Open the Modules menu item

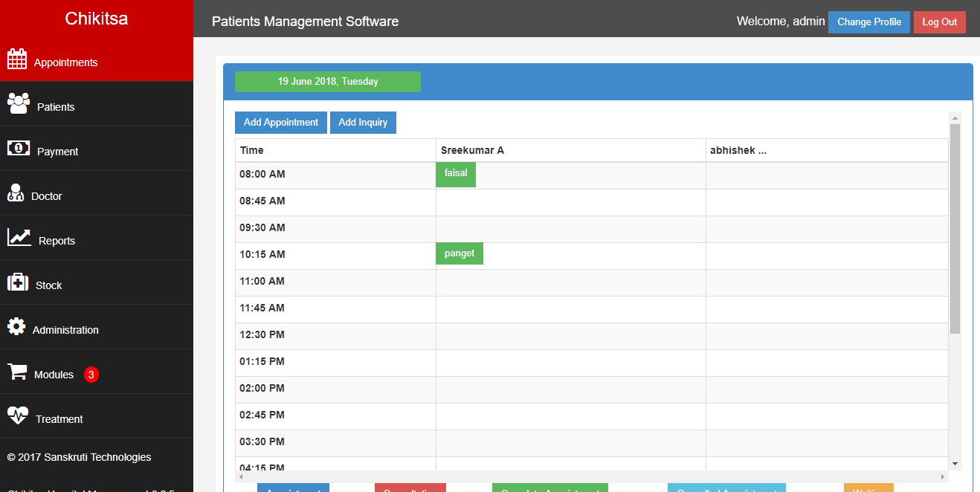[54, 375]
